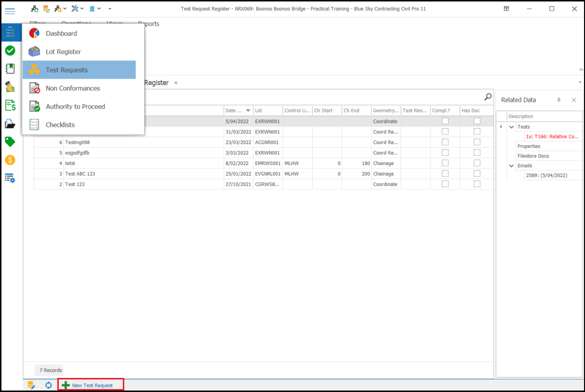This screenshot has height=392, width=585.
Task: Collapse the Emails tree node
Action: (x=511, y=166)
